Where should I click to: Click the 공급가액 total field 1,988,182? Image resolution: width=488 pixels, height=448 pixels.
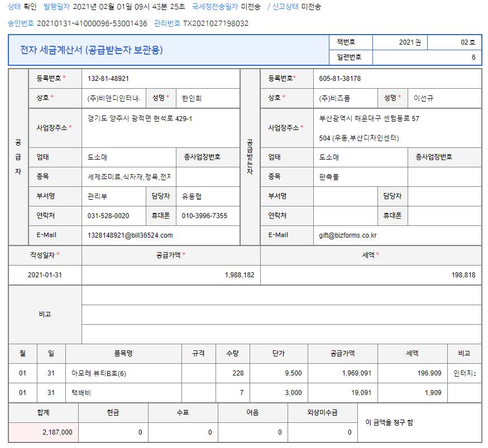[171, 275]
